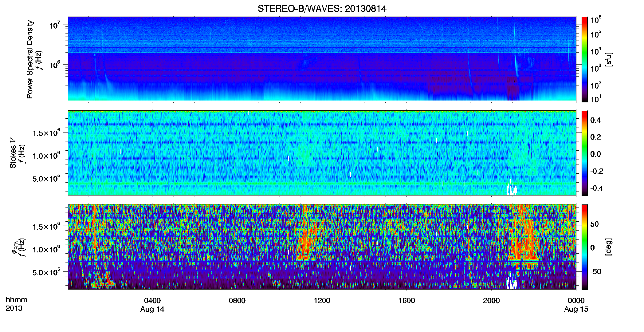Image resolution: width=644 pixels, height=332 pixels.
Task: Click the Stokes V colorbar
Action: (585, 153)
